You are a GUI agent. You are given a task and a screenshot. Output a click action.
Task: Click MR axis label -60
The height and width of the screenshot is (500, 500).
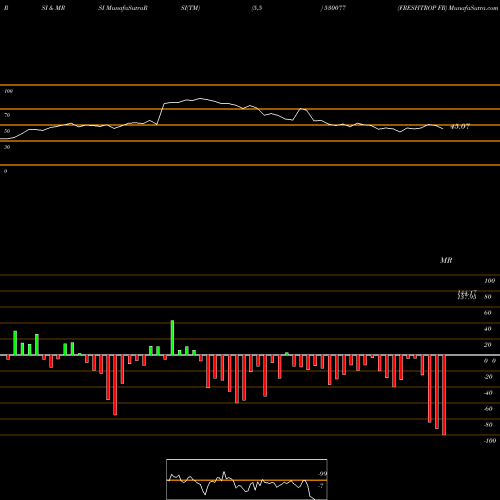[x=488, y=409]
